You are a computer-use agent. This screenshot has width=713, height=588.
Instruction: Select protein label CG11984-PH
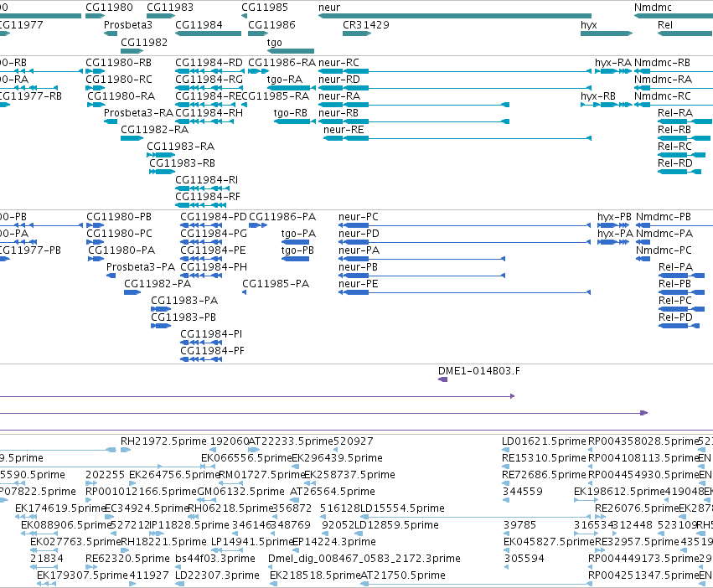tap(214, 267)
